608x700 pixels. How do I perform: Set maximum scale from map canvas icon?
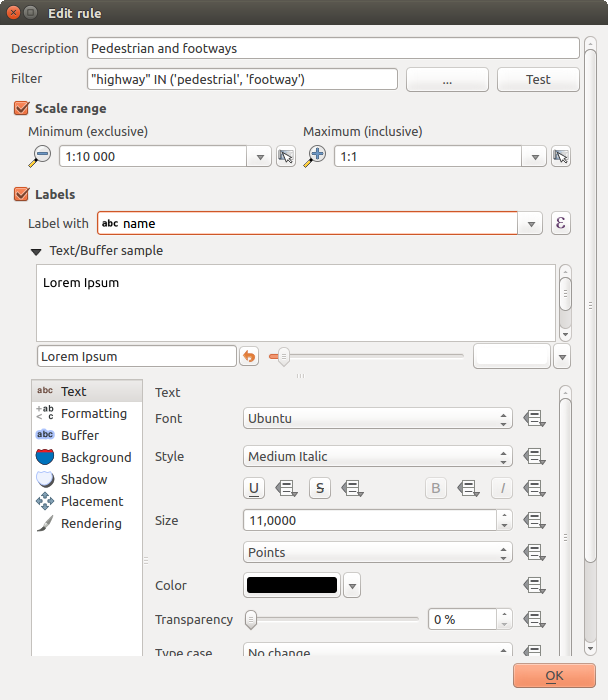click(560, 156)
